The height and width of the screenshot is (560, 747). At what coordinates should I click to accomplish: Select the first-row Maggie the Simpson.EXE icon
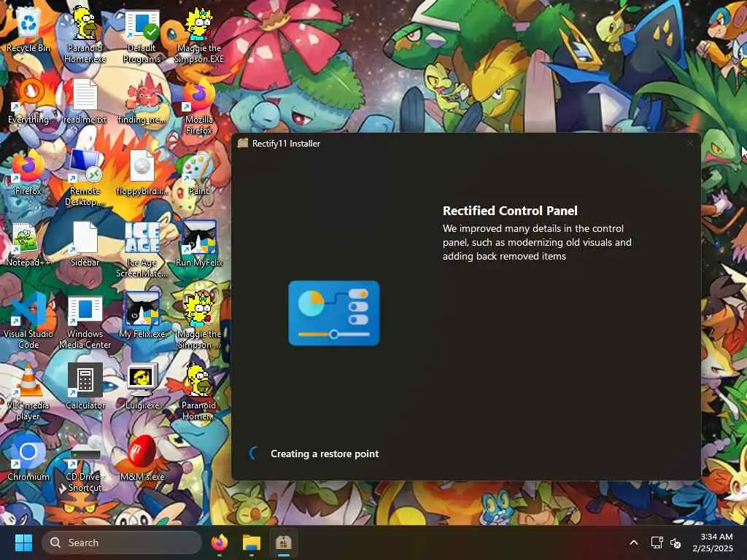pyautogui.click(x=199, y=35)
